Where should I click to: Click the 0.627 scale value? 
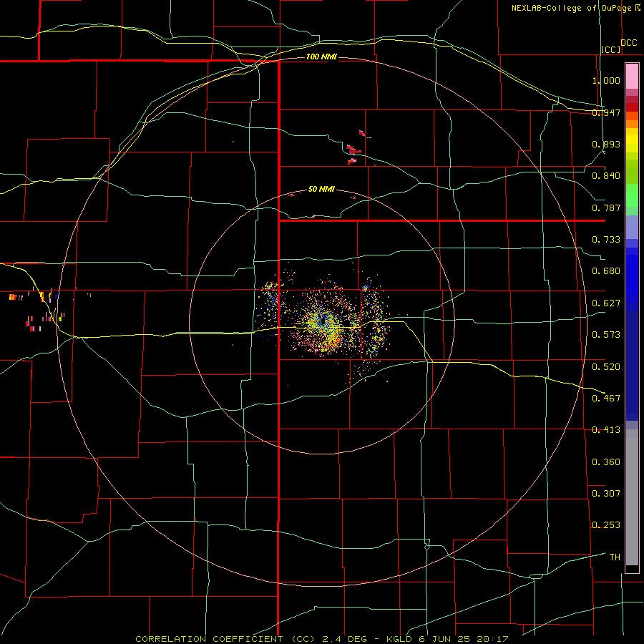606,303
